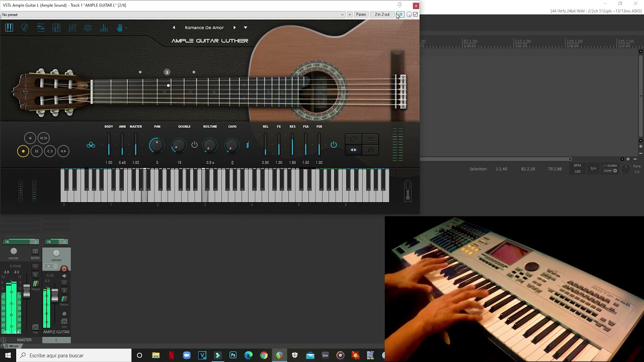Click the Param button

point(361,15)
